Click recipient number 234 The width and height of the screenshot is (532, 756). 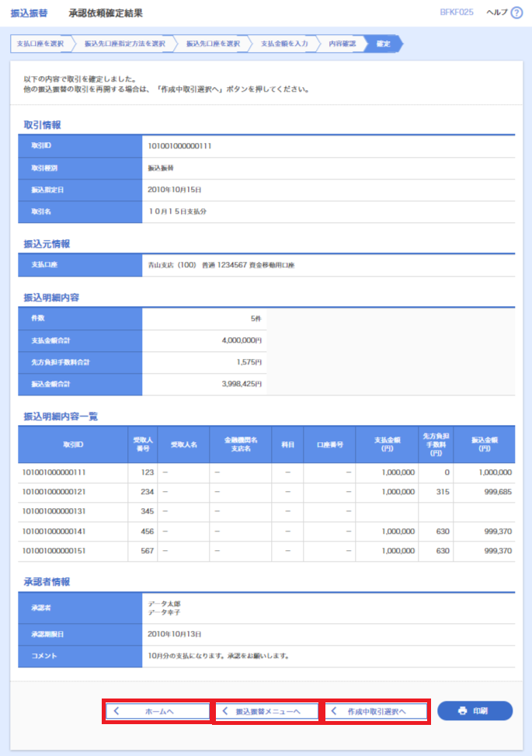click(x=148, y=492)
